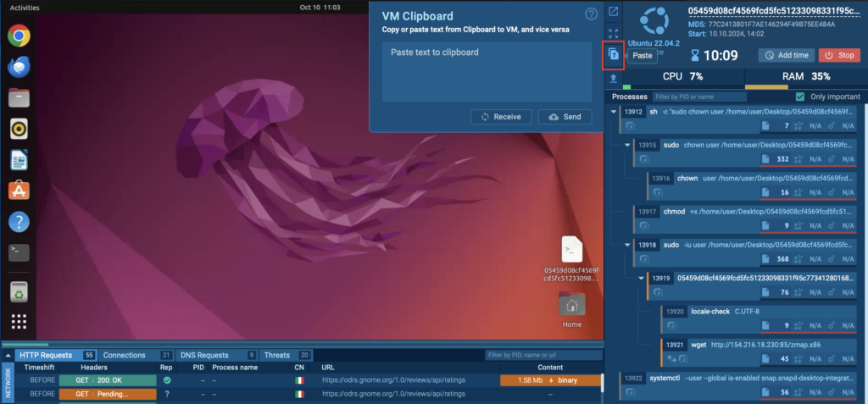Open Thunderbird mail from the dock
Screen dimensions: 868x404
click(19, 68)
